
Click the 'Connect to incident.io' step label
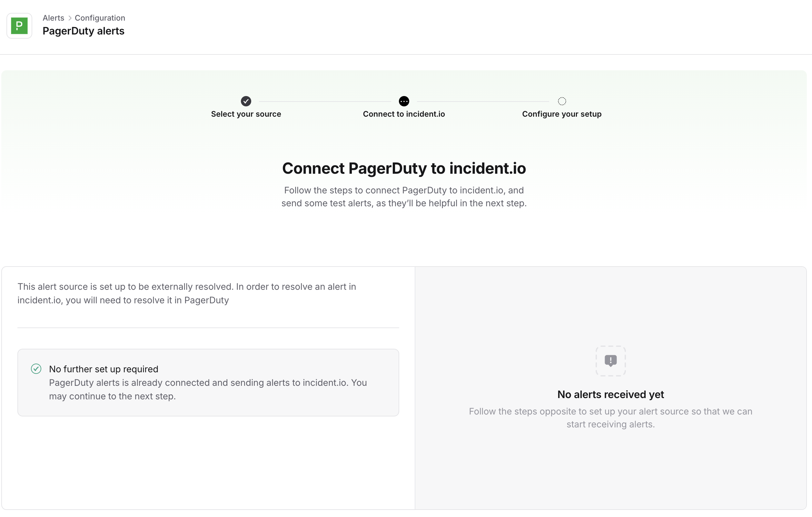coord(404,114)
